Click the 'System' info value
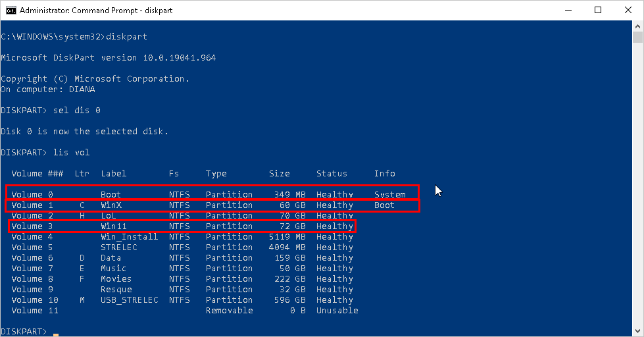This screenshot has width=644, height=337. (390, 194)
